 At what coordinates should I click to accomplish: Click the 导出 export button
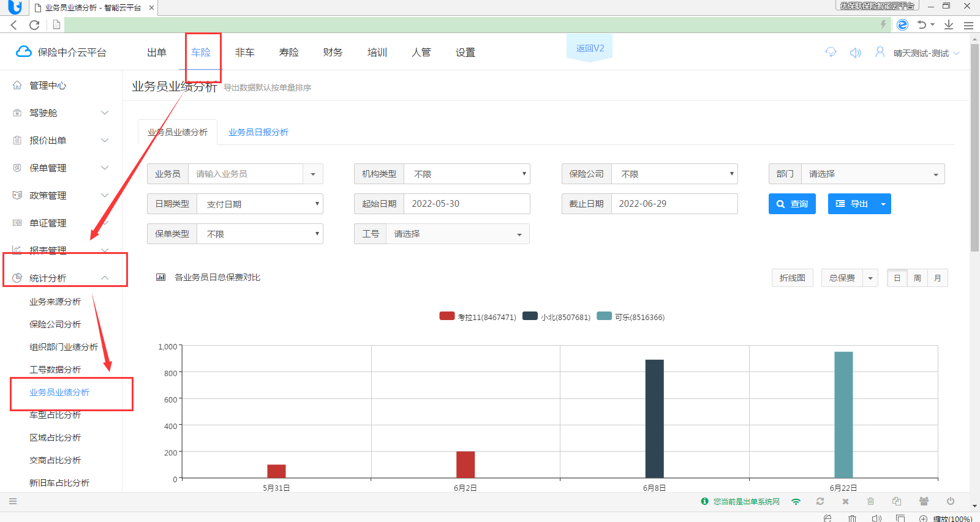(x=852, y=204)
